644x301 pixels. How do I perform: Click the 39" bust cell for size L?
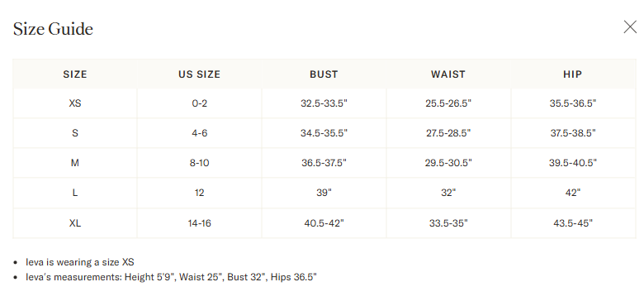pos(324,193)
